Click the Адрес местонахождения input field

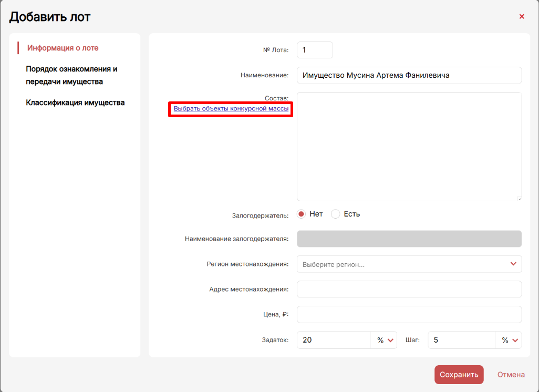[x=409, y=290]
